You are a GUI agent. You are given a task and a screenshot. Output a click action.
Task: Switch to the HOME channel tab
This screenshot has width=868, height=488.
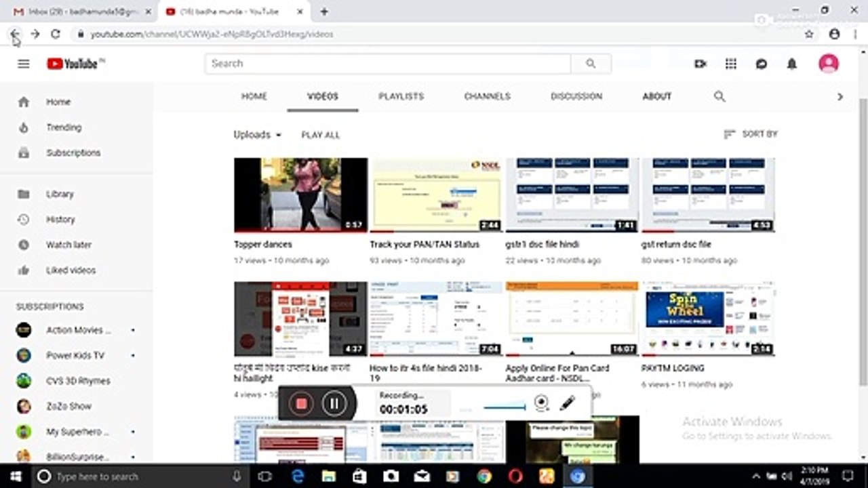coord(254,96)
